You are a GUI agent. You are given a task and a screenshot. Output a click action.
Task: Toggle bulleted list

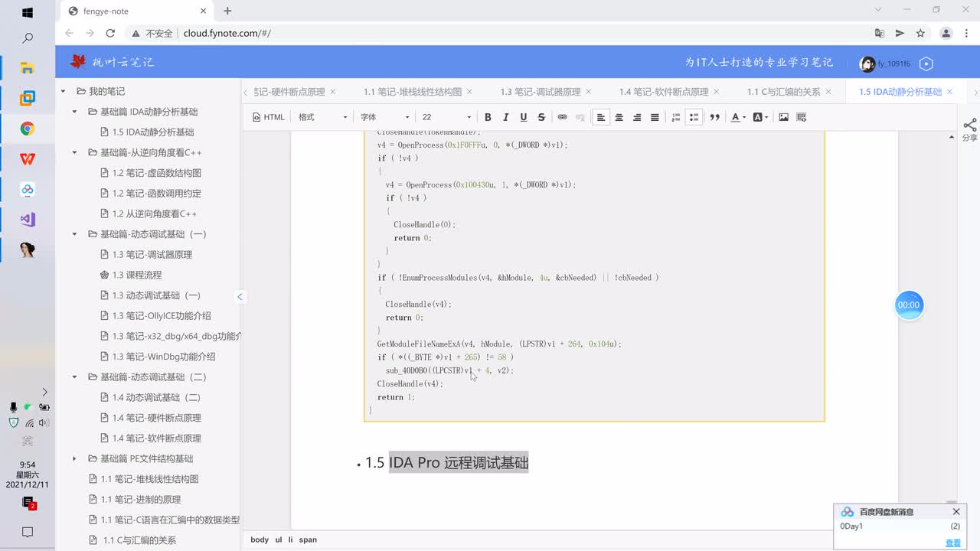click(x=694, y=117)
